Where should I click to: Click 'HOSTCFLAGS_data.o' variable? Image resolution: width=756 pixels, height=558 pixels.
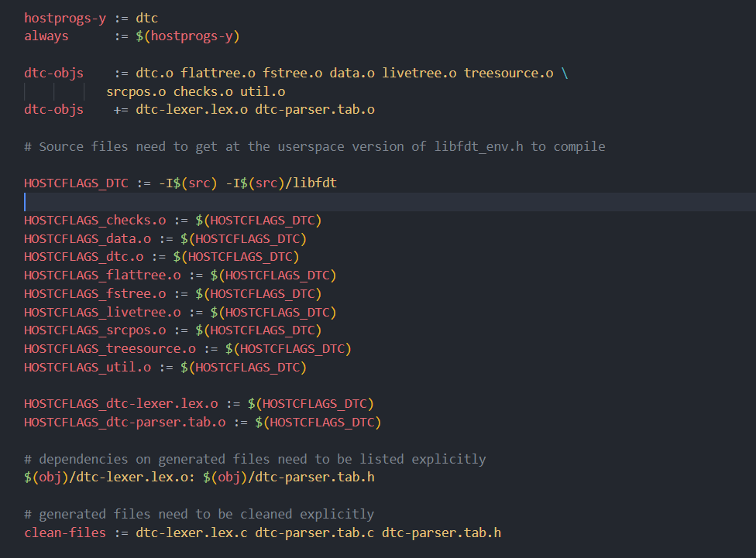click(x=88, y=238)
